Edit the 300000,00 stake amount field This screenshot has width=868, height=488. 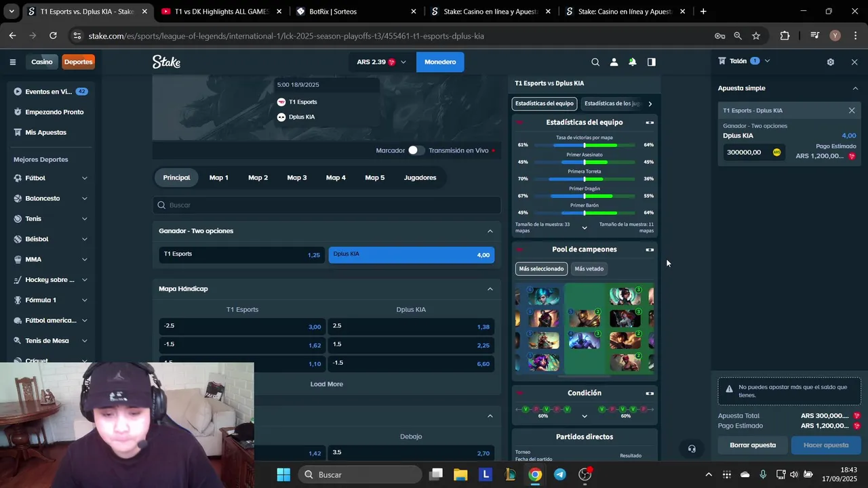coord(754,152)
